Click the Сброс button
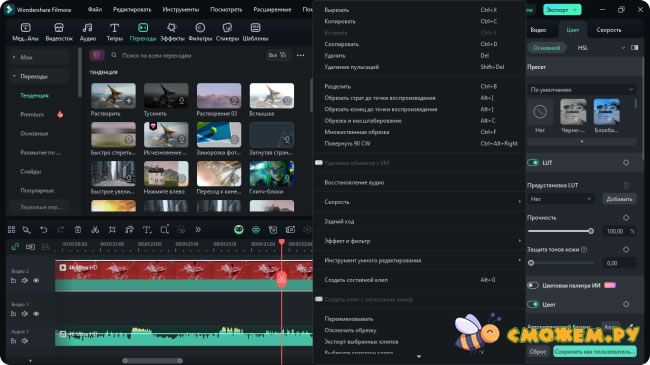Screen dimensions: 650x365 (x=538, y=352)
